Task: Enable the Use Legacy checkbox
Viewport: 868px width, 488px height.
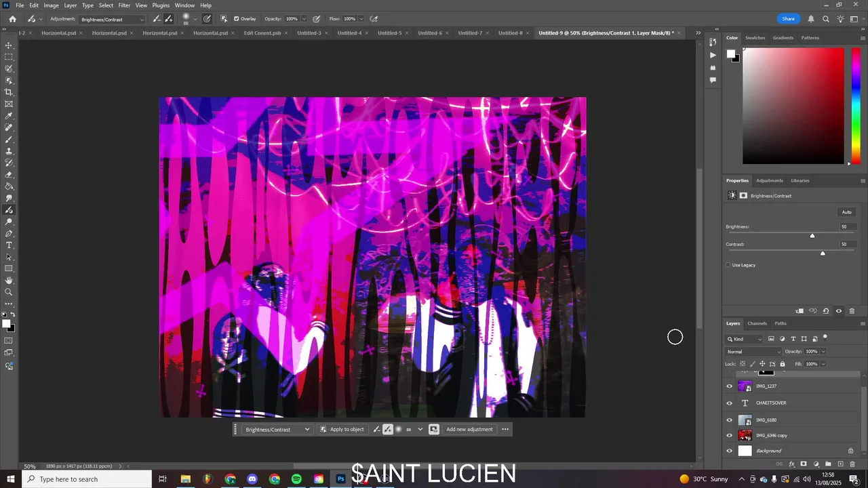Action: pyautogui.click(x=728, y=265)
